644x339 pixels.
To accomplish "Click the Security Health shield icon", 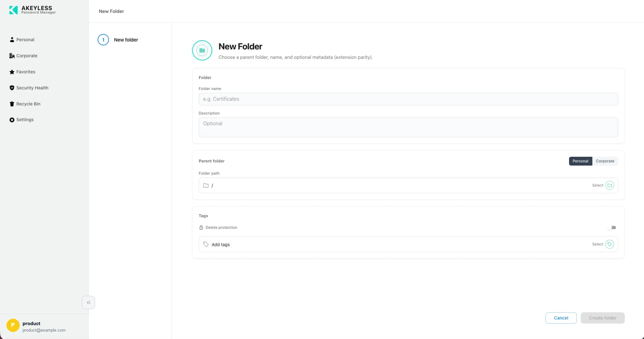I will click(x=12, y=88).
